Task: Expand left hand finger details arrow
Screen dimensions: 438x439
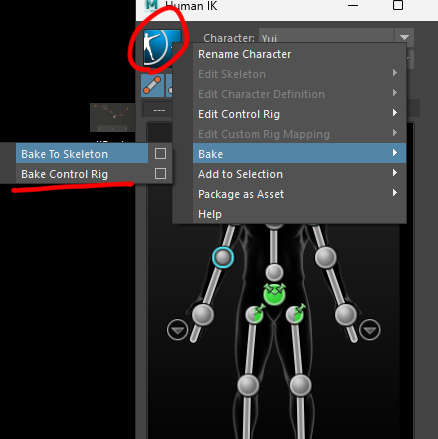Action: [x=370, y=330]
